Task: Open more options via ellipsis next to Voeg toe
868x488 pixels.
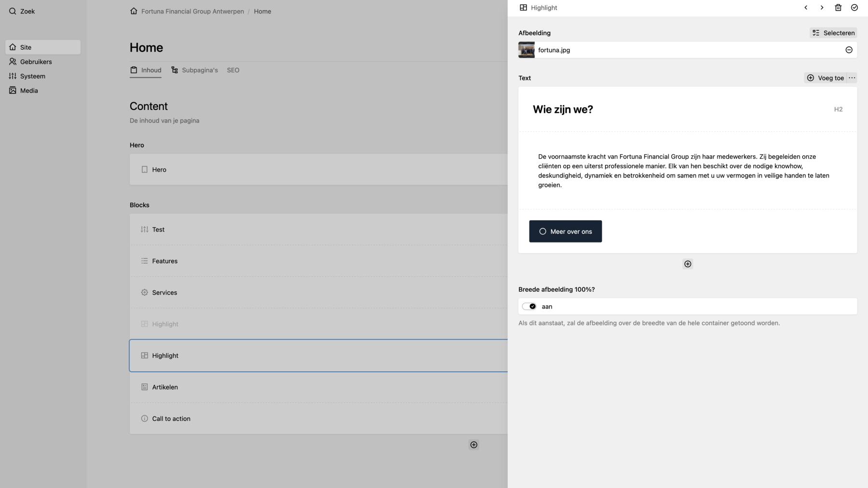Action: point(852,78)
